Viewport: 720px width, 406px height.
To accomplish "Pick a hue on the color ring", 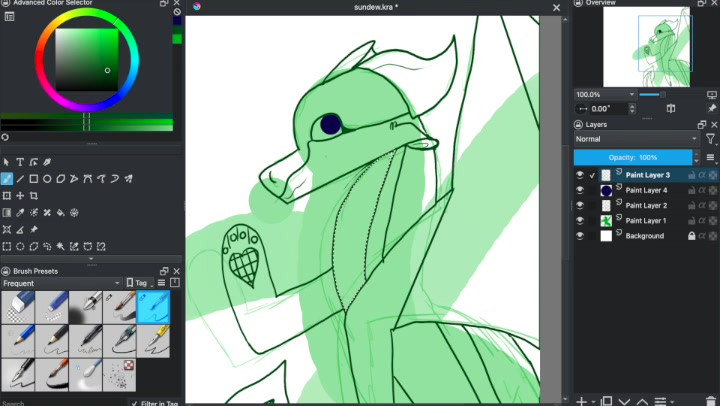I will click(x=87, y=60).
